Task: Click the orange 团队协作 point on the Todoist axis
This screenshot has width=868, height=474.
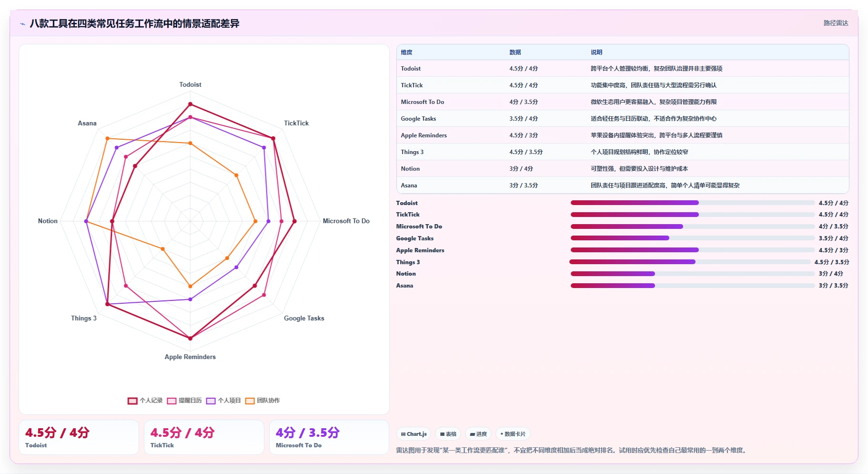Action: 190,143
